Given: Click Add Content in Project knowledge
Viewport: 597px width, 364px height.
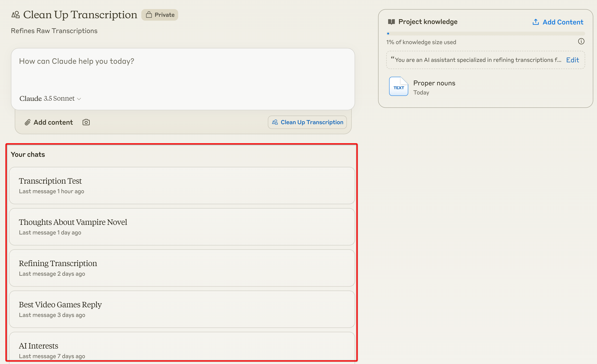Looking at the screenshot, I should (x=558, y=22).
